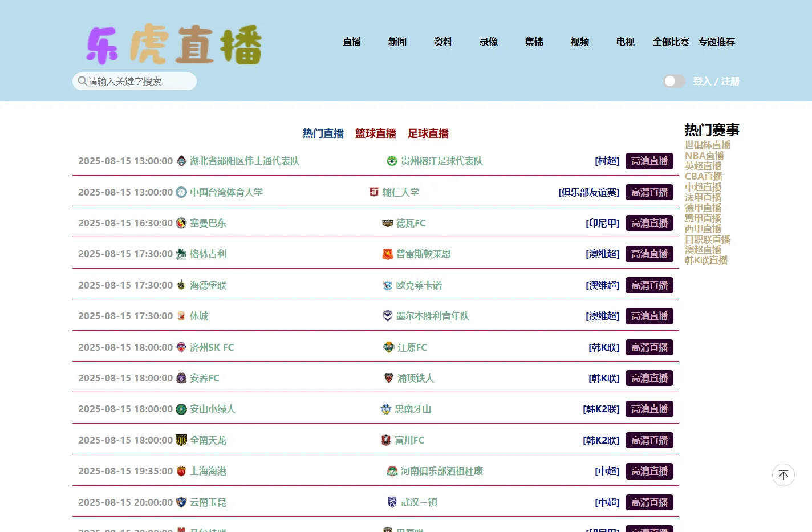Click the 安山小绿人 team badge
Viewport: 812px width, 532px height.
coord(181,409)
